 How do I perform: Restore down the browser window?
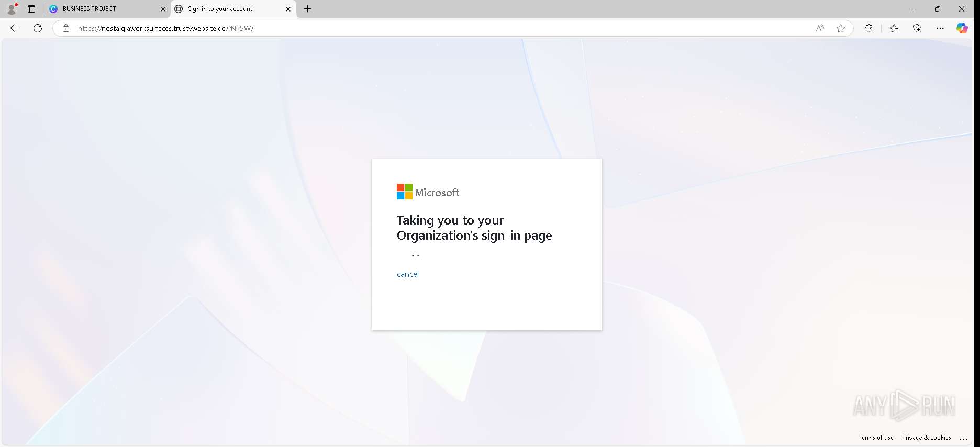click(938, 9)
